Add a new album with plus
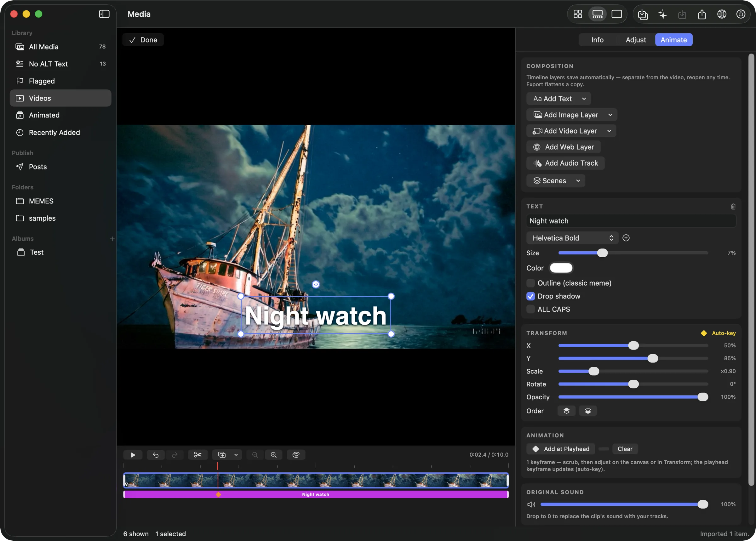The height and width of the screenshot is (541, 756). point(112,239)
